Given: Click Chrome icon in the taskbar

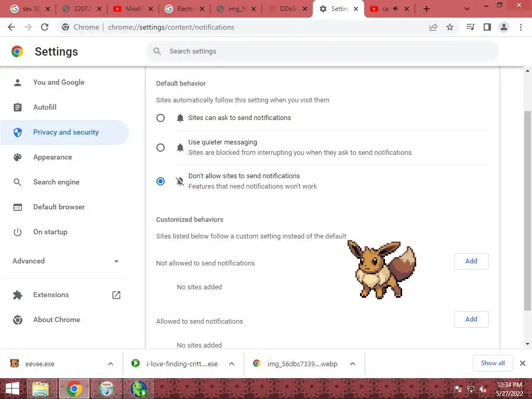Looking at the screenshot, I should (x=74, y=389).
